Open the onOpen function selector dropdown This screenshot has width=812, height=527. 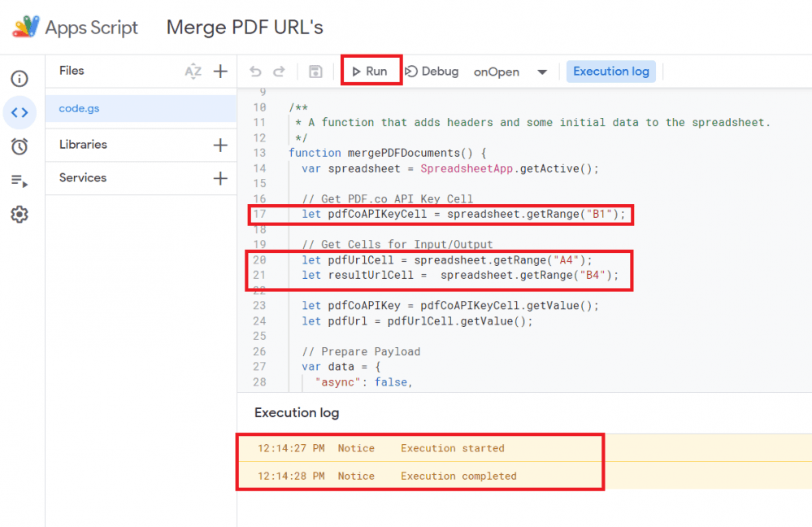pyautogui.click(x=541, y=72)
